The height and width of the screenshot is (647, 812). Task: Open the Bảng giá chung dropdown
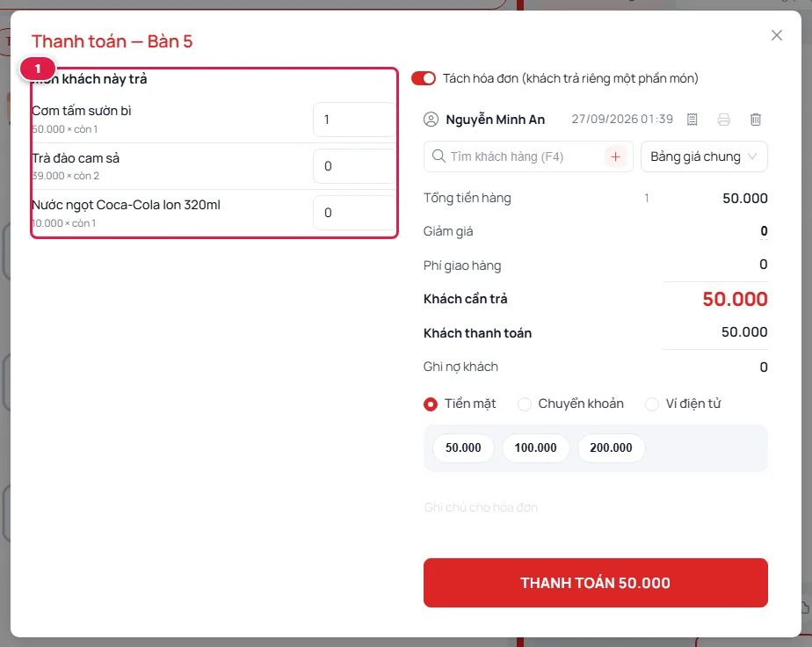(704, 156)
